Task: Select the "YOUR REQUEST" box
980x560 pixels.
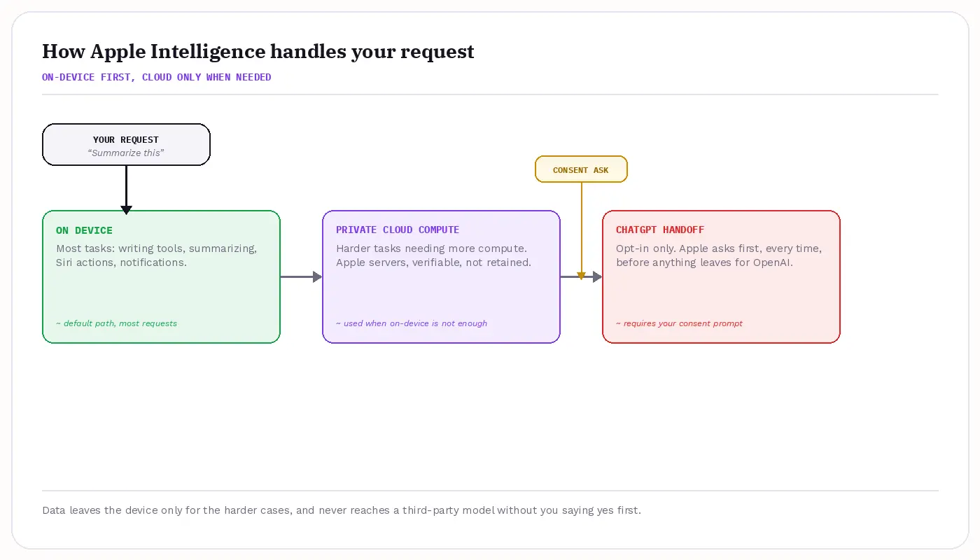Action: 126,145
